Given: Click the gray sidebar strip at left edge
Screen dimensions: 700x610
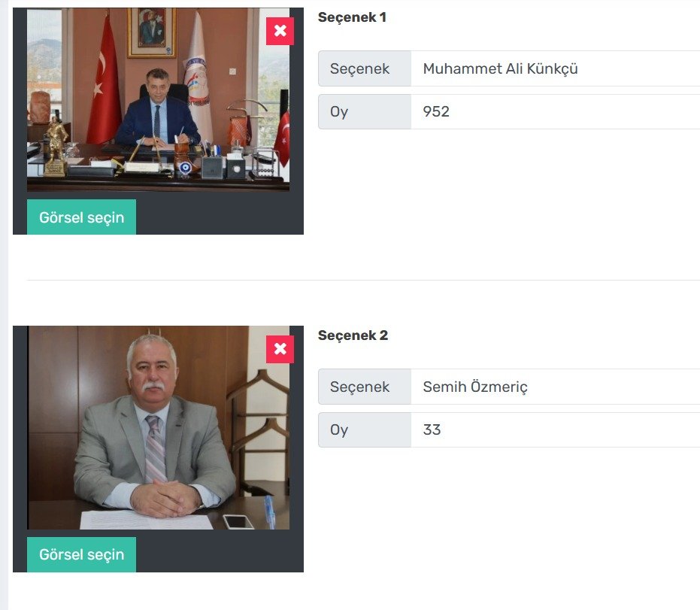Looking at the screenshot, I should (x=4, y=305).
